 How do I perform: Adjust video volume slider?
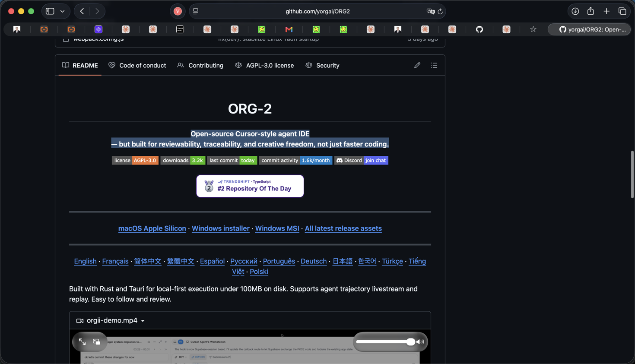click(385, 342)
